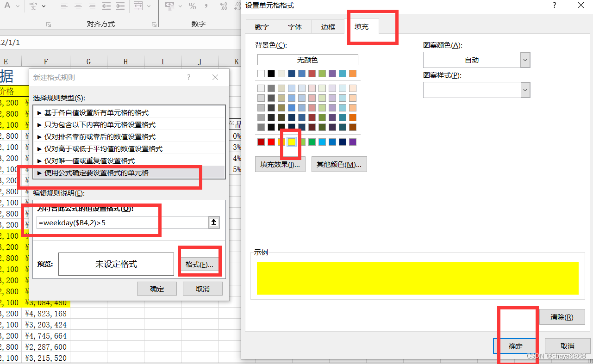Pick the orange swatch in top theme row
Screen dimensions: 593x364
[x=353, y=74]
